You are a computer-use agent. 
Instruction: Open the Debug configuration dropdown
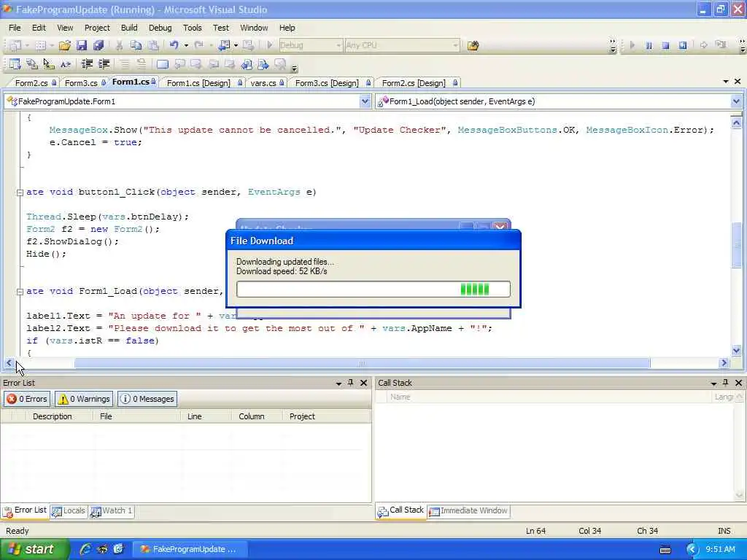point(338,46)
